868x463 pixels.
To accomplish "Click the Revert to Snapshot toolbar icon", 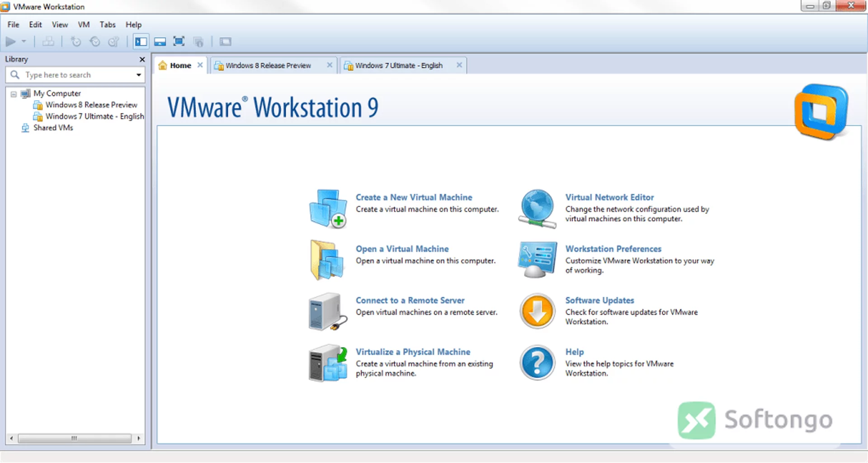I will coord(94,42).
